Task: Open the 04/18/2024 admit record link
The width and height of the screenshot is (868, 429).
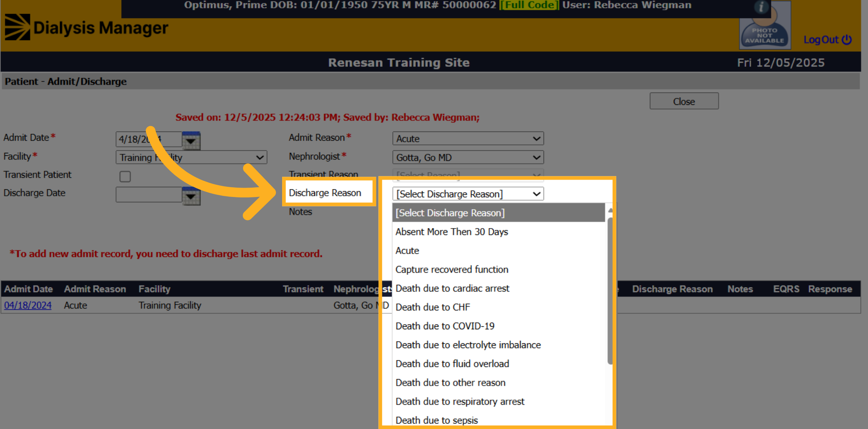Action: click(x=28, y=305)
